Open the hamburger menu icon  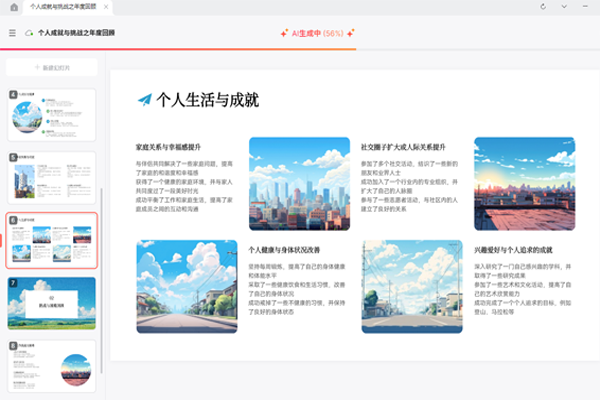(x=12, y=33)
